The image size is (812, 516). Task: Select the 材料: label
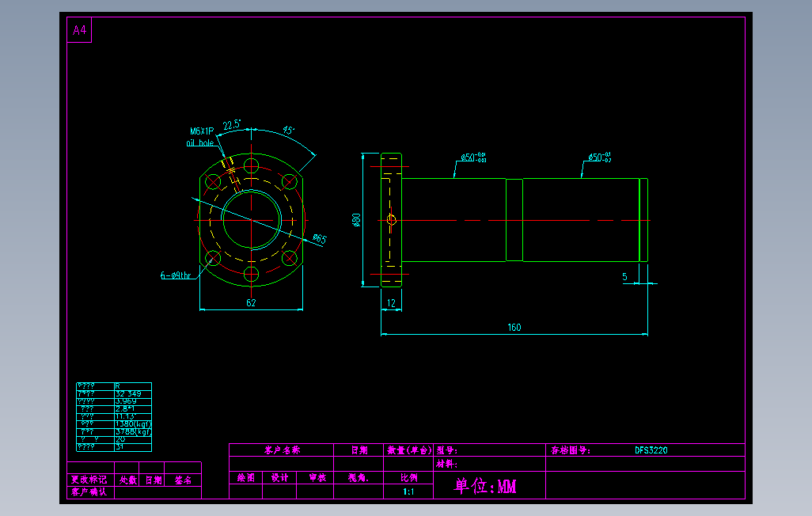pos(446,465)
